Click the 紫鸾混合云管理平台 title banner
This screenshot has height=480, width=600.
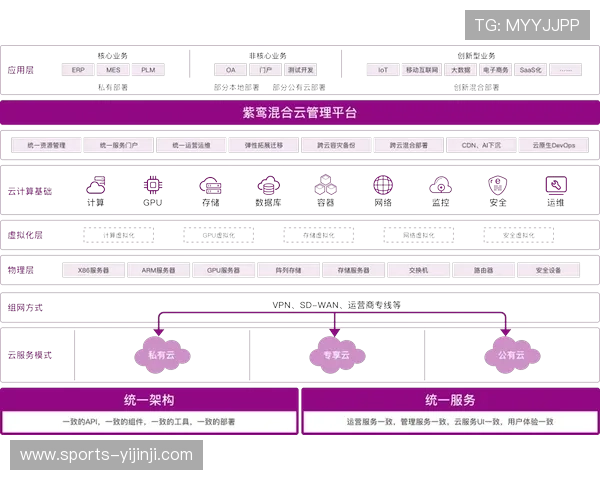coord(300,112)
